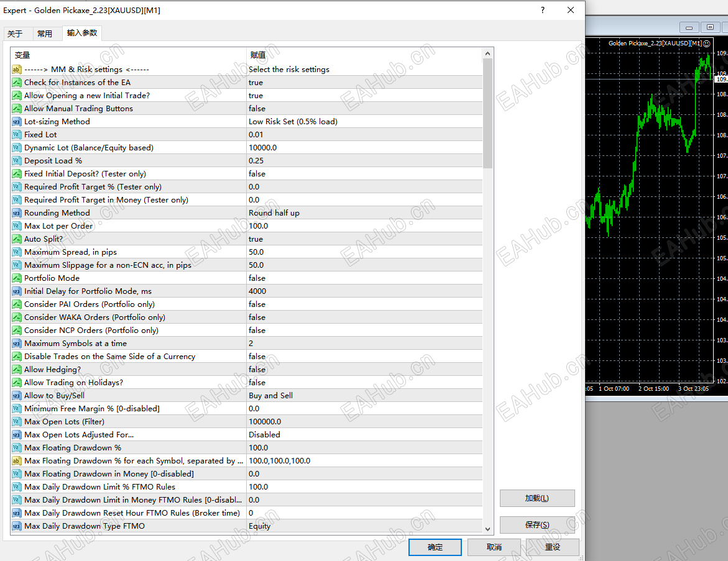728x561 pixels.
Task: Open the Low Risk Set (0.5% load) dropdown value
Action: click(364, 122)
